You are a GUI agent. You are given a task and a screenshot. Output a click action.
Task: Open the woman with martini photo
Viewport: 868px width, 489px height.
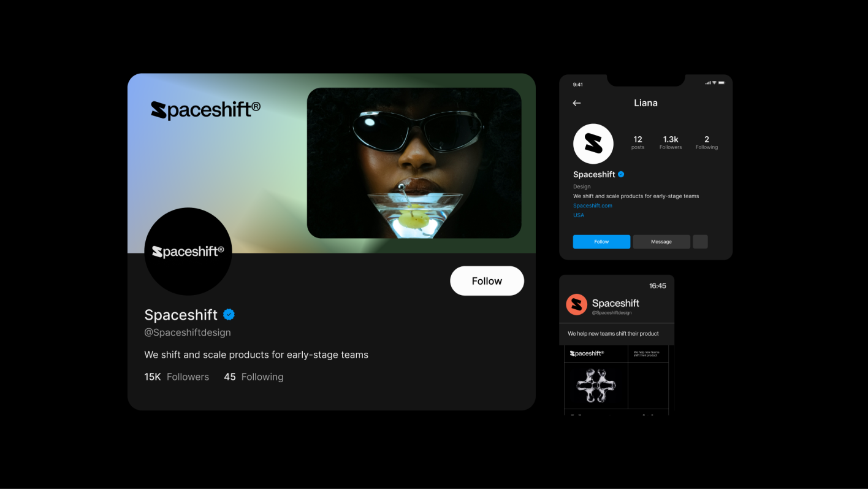point(414,163)
